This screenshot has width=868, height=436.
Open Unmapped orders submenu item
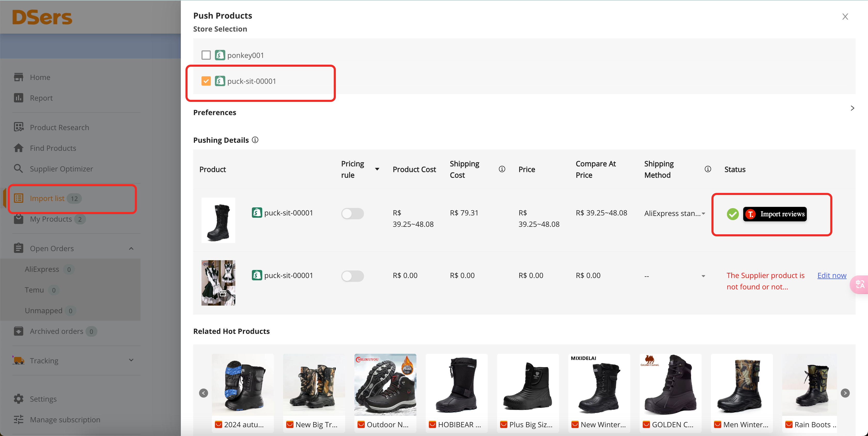pos(43,310)
